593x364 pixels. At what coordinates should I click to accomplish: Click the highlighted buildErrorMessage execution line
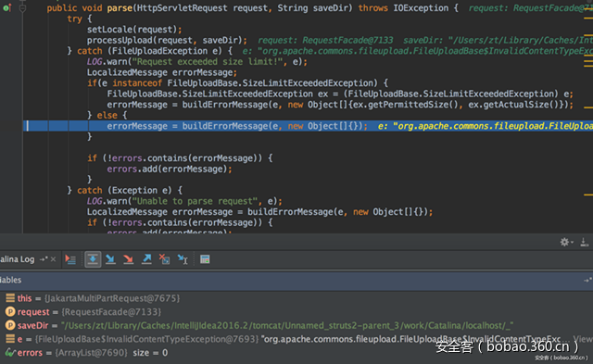click(308, 126)
